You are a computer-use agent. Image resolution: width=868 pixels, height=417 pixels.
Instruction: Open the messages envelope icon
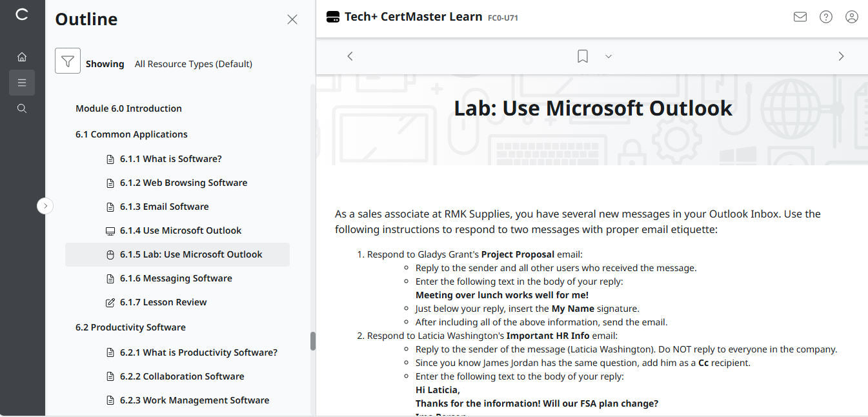800,17
